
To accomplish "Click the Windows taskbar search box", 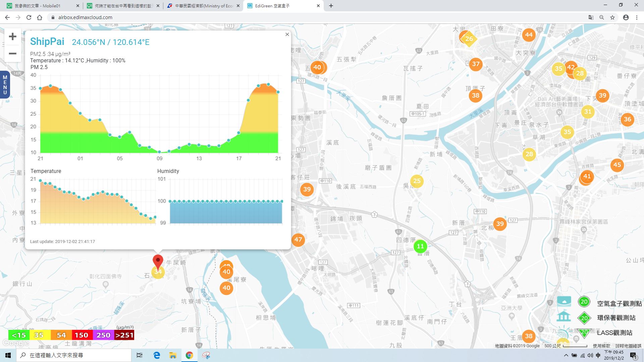I will (74, 355).
